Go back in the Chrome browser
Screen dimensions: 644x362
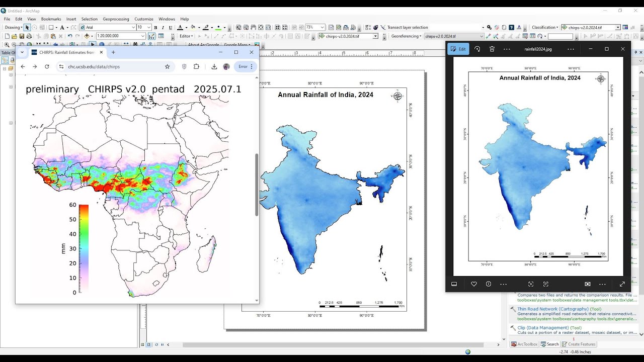pos(23,66)
